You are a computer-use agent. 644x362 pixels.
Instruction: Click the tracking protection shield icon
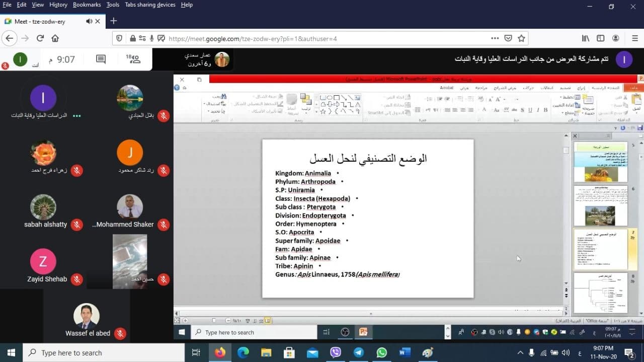(119, 38)
